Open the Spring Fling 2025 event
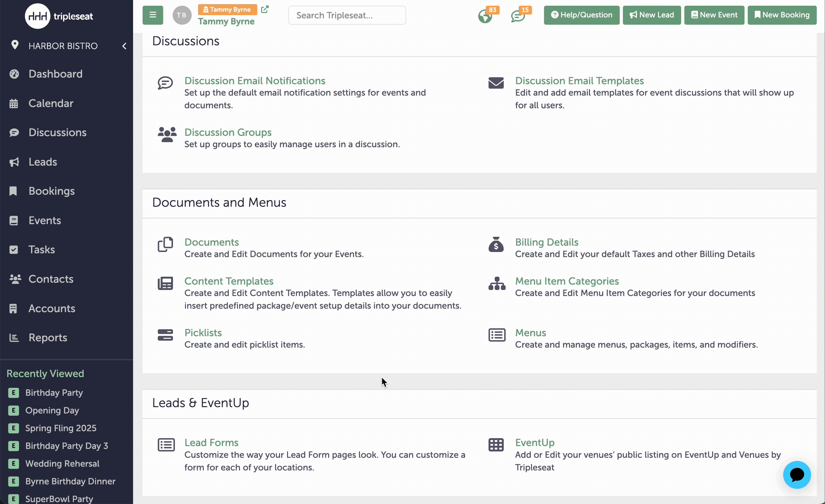825x504 pixels. point(61,428)
